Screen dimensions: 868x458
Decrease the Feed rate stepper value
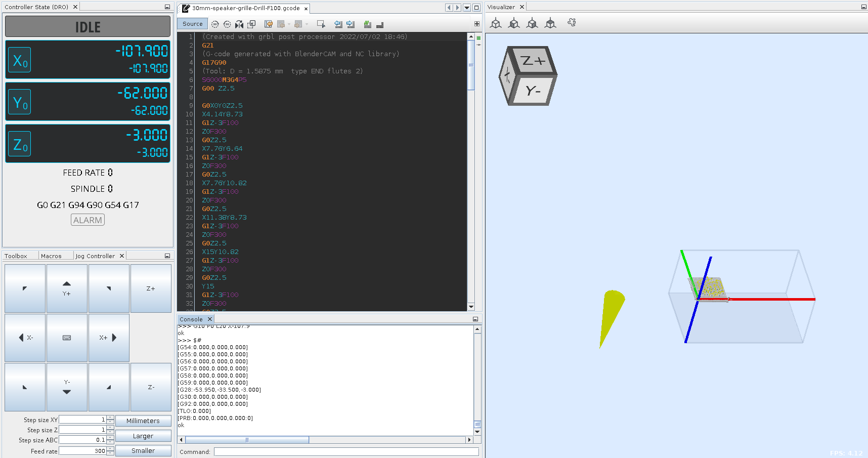click(110, 453)
